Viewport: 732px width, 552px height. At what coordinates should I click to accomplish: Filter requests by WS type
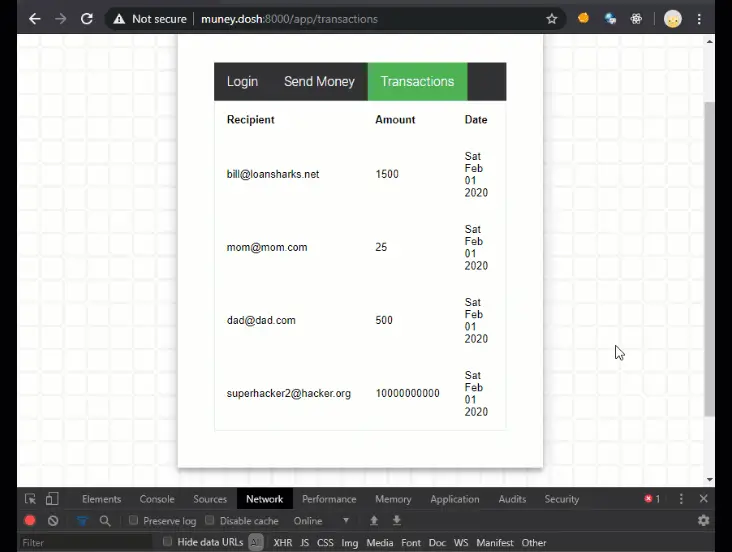[461, 543]
